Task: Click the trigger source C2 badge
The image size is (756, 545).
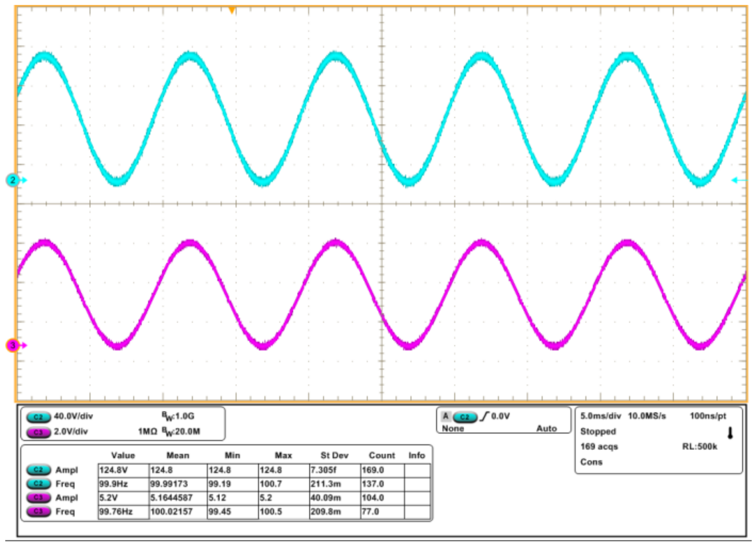Action: (x=465, y=417)
